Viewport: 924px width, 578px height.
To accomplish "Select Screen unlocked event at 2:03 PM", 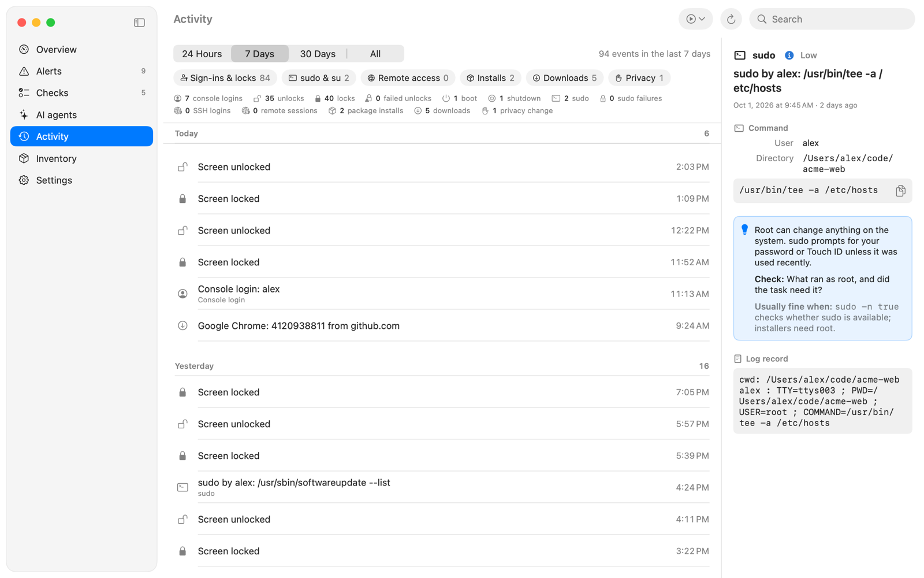I will pos(442,167).
